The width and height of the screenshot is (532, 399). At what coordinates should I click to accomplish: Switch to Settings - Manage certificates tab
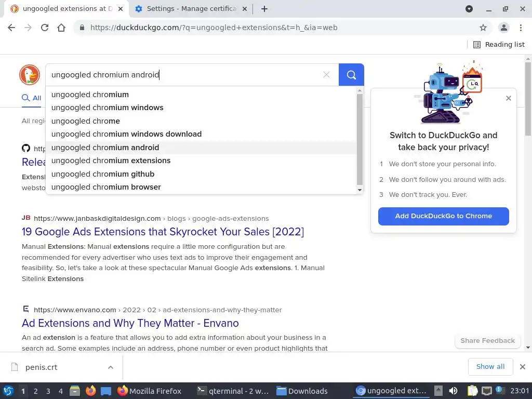(191, 9)
